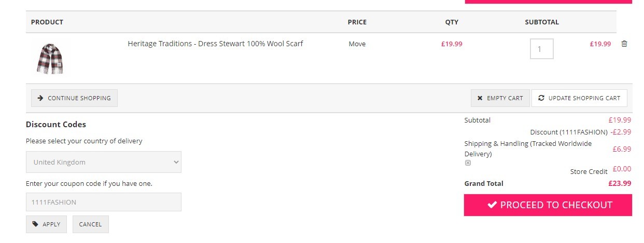
Task: Click the Discount Codes heading
Action: [56, 125]
